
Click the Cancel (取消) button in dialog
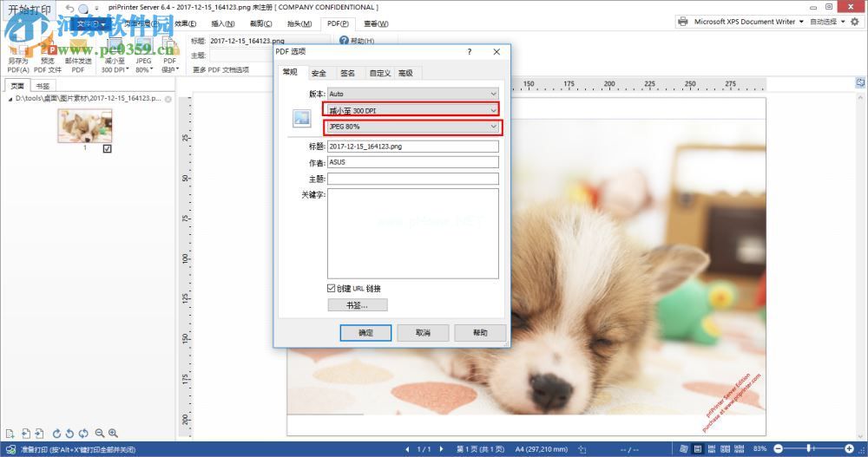coord(423,332)
